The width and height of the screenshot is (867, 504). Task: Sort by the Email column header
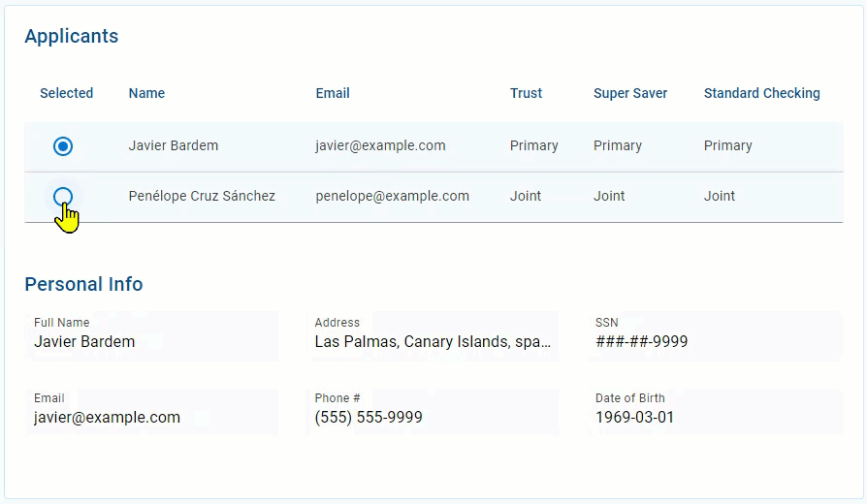(333, 93)
